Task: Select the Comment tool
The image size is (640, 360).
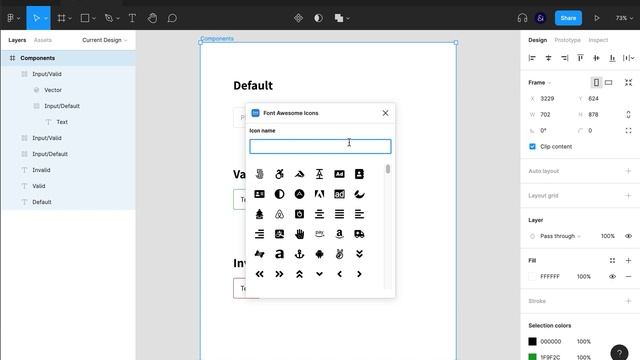Action: coord(172,18)
